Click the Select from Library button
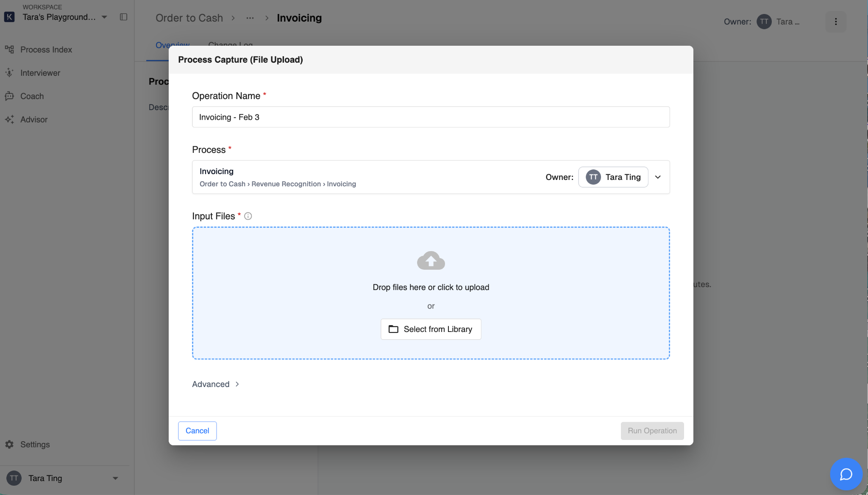The height and width of the screenshot is (495, 868). [x=431, y=329]
